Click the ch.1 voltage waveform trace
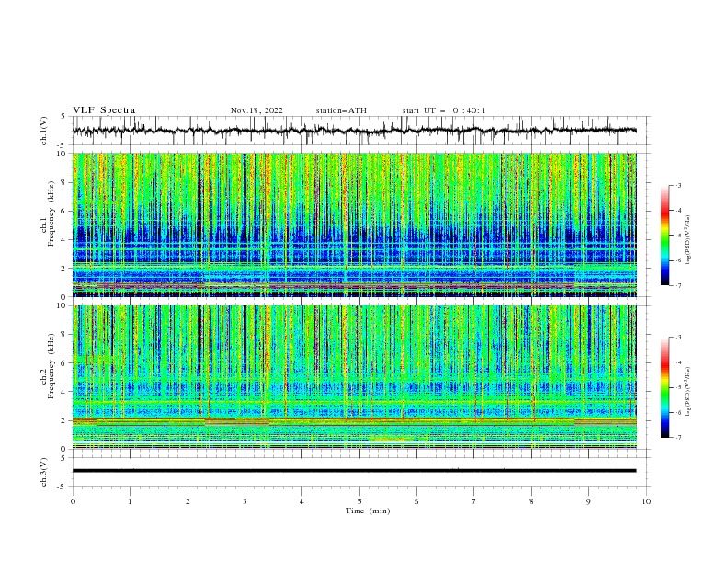The width and height of the screenshot is (728, 563). (354, 131)
